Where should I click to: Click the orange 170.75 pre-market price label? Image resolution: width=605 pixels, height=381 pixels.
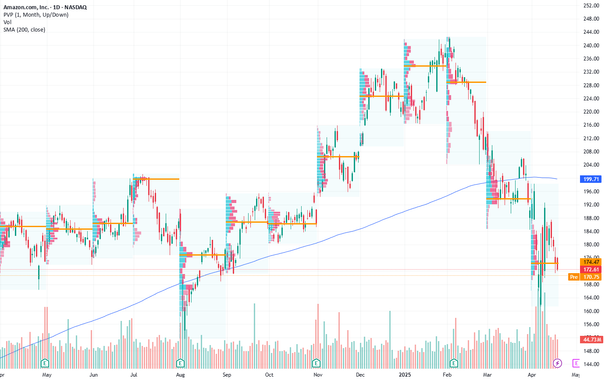click(591, 277)
